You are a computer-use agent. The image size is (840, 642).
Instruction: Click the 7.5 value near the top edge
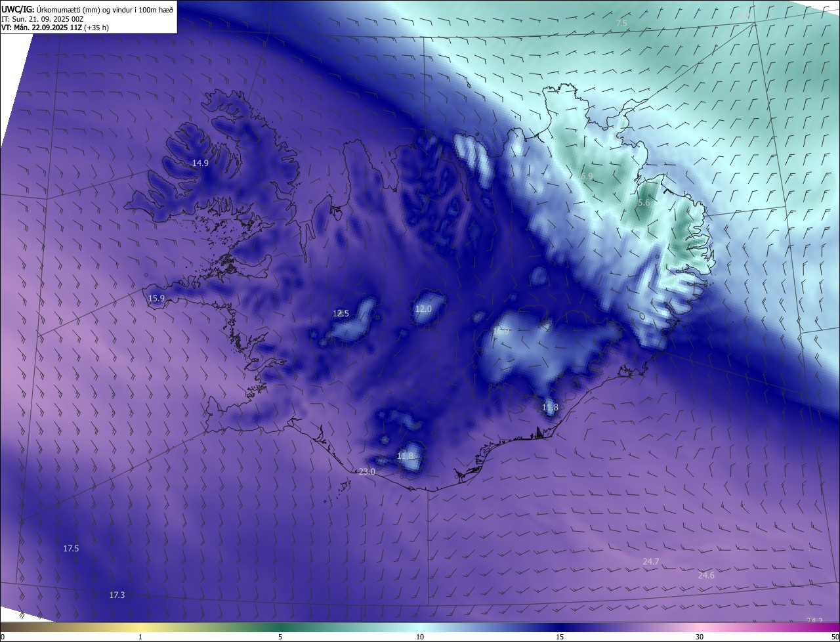[x=621, y=23]
